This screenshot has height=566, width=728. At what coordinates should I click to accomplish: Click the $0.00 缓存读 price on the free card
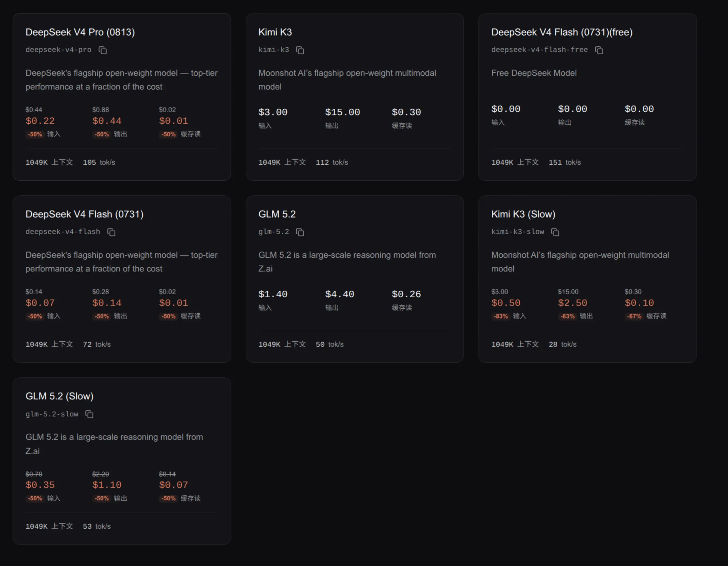tap(639, 109)
